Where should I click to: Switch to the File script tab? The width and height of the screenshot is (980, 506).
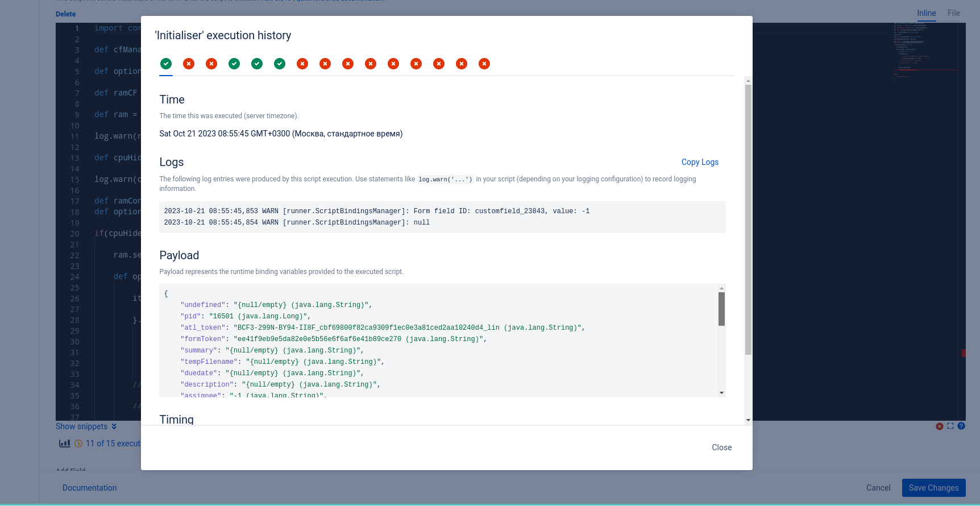coord(954,13)
